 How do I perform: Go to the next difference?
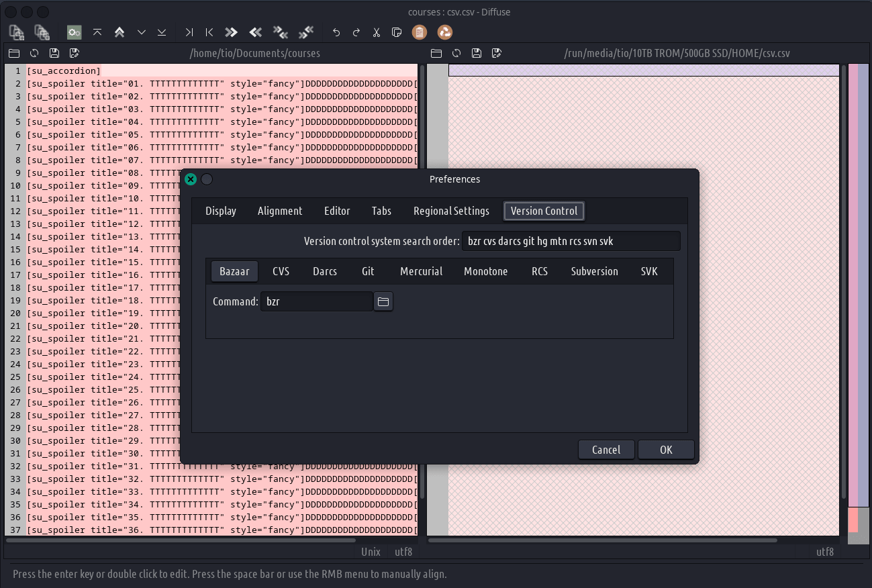tap(142, 32)
